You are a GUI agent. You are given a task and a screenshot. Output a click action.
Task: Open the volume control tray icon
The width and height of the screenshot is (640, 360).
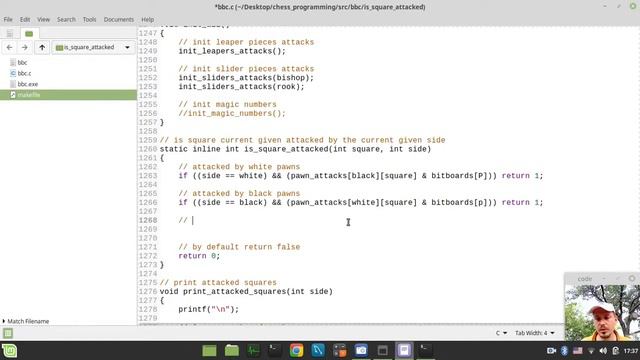tap(603, 351)
